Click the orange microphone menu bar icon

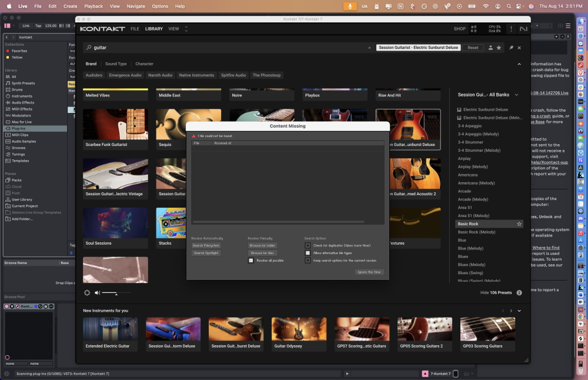[350, 6]
